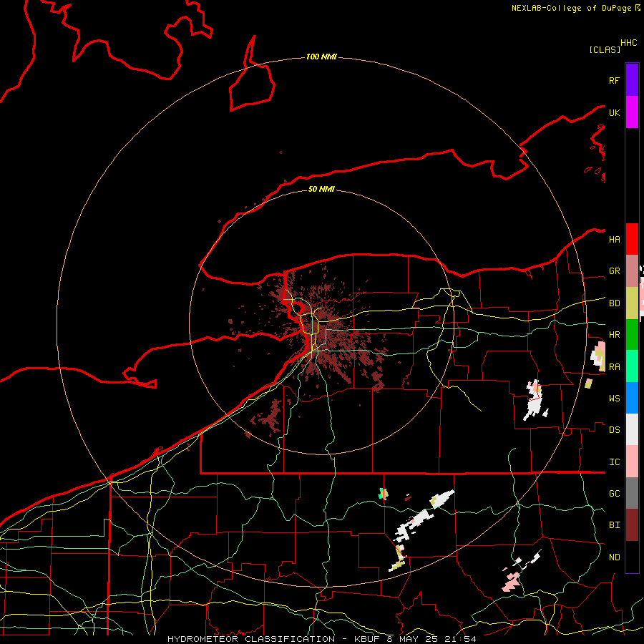Select the light pink IC legend swatch
Viewport: 644px width, 644px height.
[x=632, y=462]
